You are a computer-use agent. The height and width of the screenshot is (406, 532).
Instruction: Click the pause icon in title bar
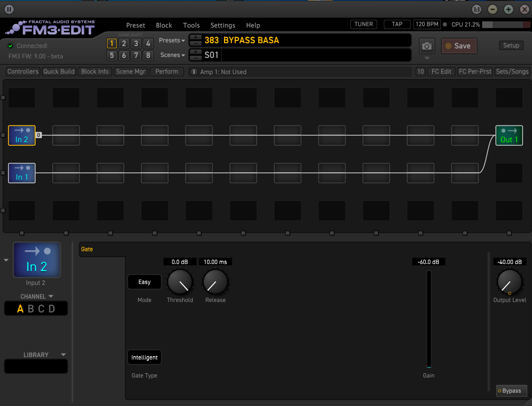click(x=9, y=9)
